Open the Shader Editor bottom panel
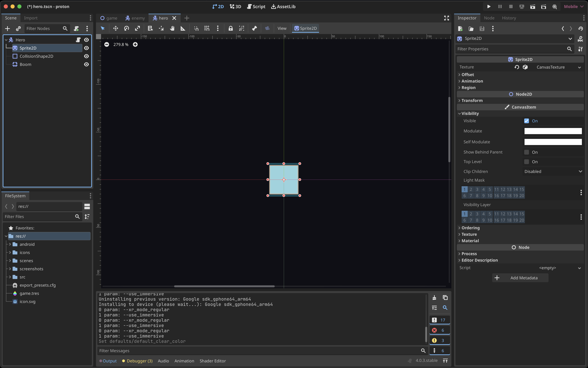The width and height of the screenshot is (588, 368). (213, 361)
